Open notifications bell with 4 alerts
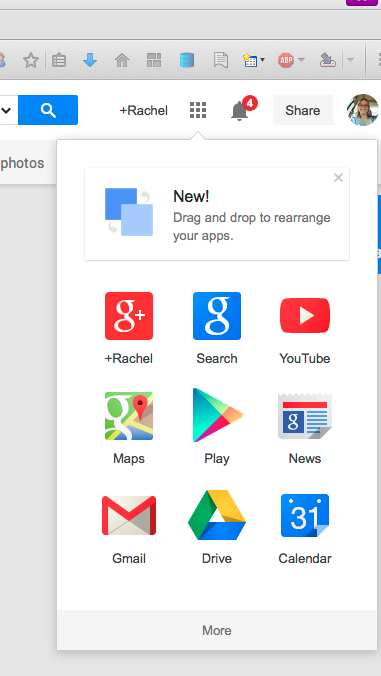This screenshot has height=676, width=381. [x=243, y=109]
